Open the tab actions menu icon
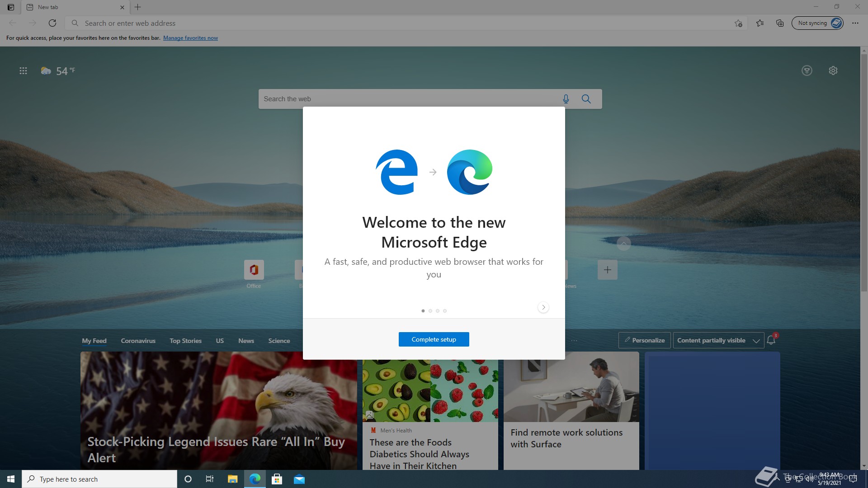 pyautogui.click(x=11, y=7)
